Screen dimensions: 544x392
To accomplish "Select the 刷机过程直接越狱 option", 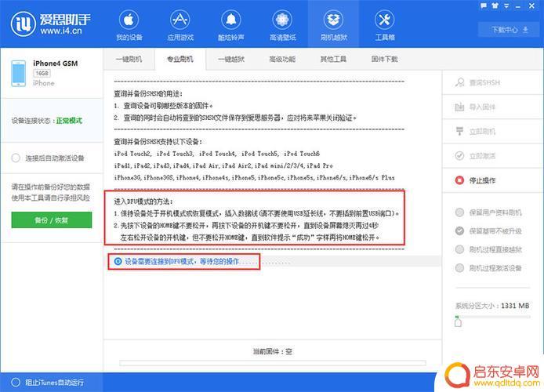I will click(x=488, y=249).
